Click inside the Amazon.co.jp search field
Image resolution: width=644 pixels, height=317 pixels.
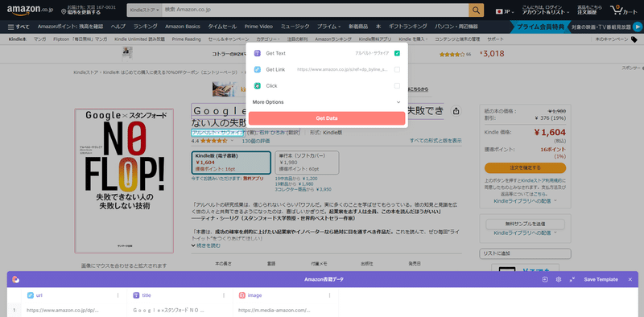315,10
